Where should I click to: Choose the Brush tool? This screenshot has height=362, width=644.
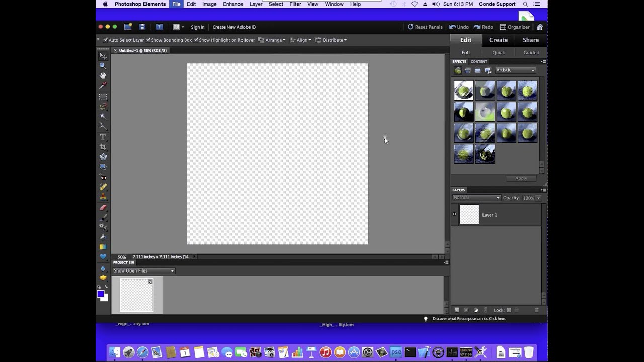click(x=103, y=217)
